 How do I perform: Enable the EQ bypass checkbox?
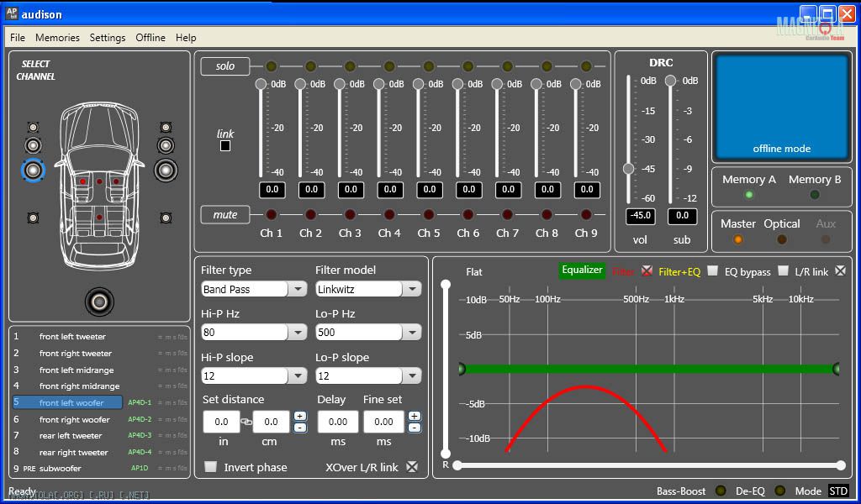click(x=783, y=271)
